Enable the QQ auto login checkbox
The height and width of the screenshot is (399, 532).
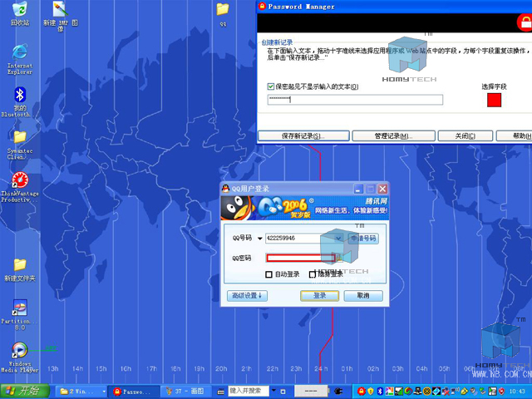(268, 274)
